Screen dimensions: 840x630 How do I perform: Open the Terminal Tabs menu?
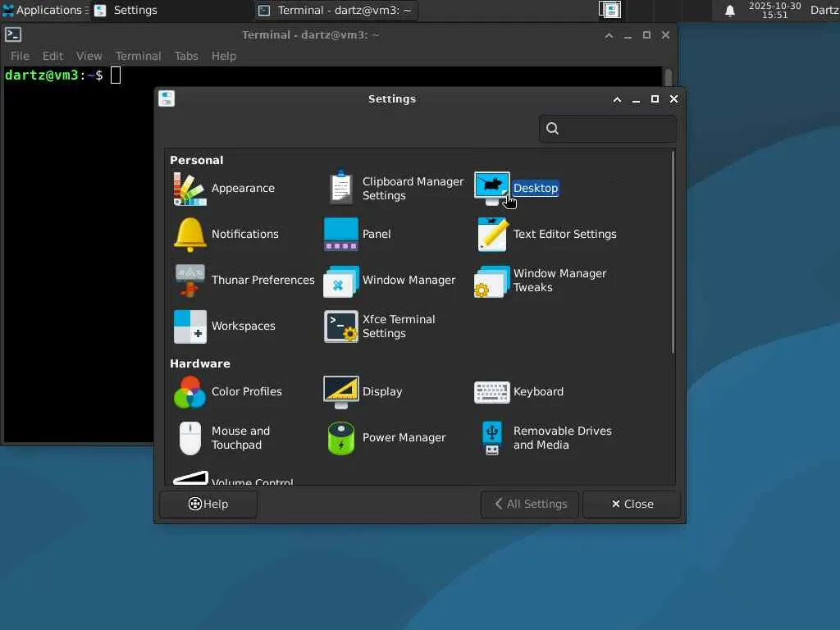tap(186, 56)
